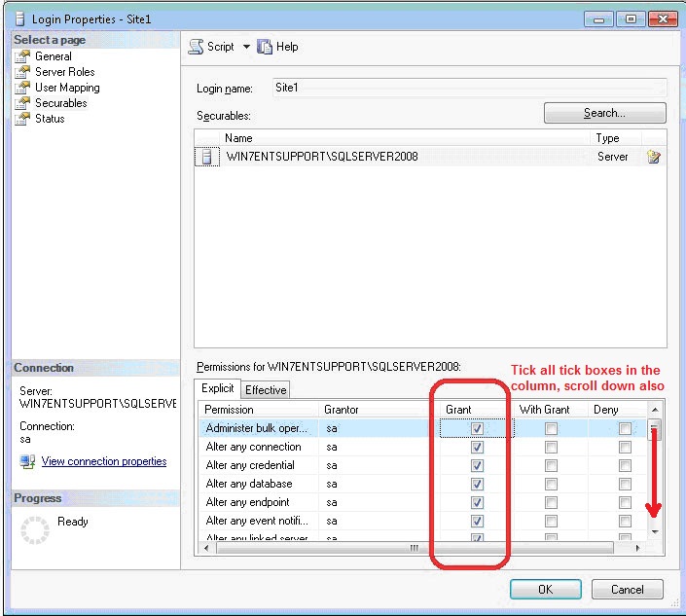Open Server Roles page icon

pyautogui.click(x=22, y=72)
